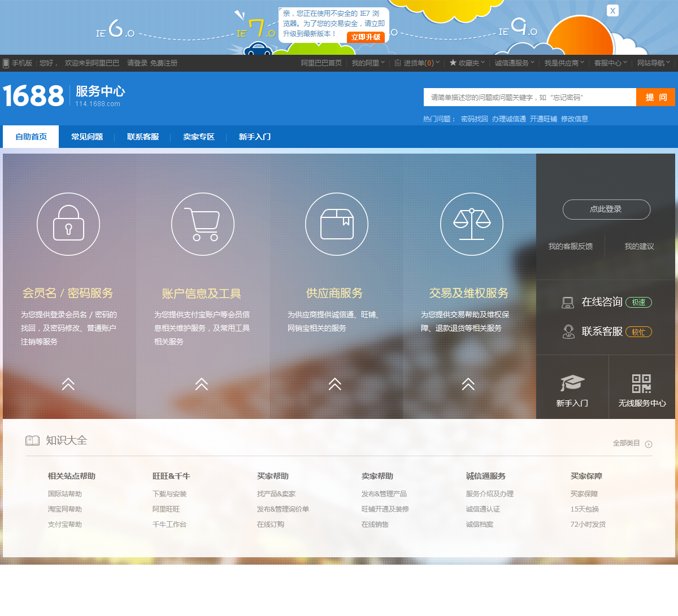Click the 买家保障 category heading

[x=586, y=477]
